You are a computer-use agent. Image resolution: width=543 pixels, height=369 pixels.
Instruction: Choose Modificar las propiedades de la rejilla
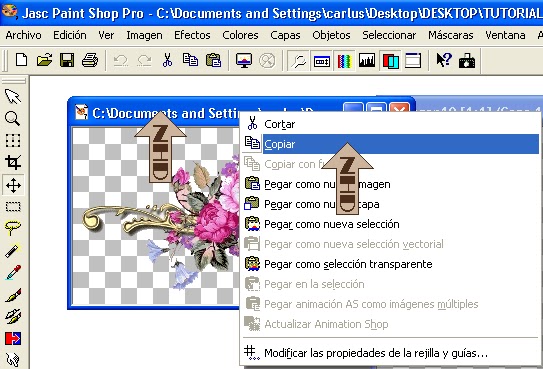tap(390, 353)
